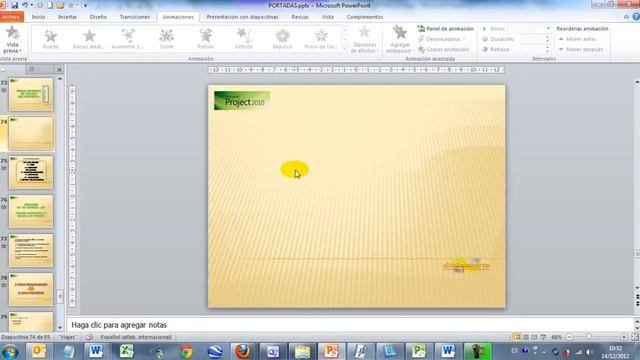Image resolution: width=640 pixels, height=360 pixels.
Task: Select the Rueda animation effect
Action: pyautogui.click(x=51, y=40)
